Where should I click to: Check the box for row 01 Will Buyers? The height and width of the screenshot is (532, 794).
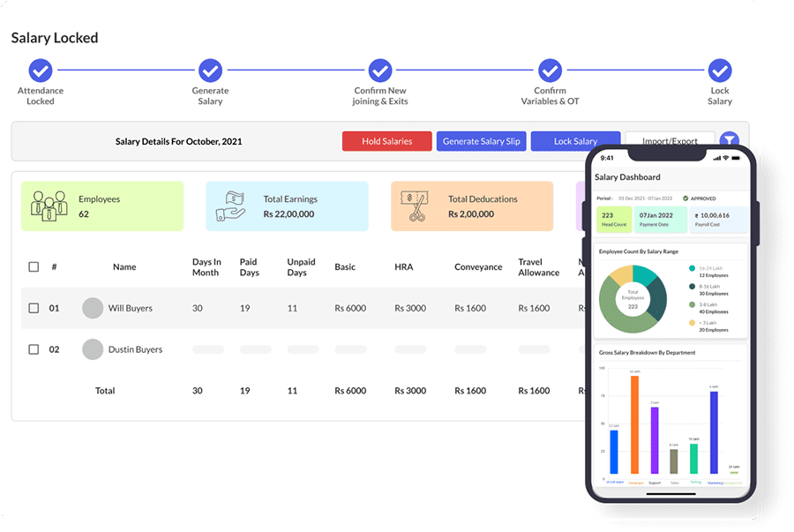tap(34, 308)
